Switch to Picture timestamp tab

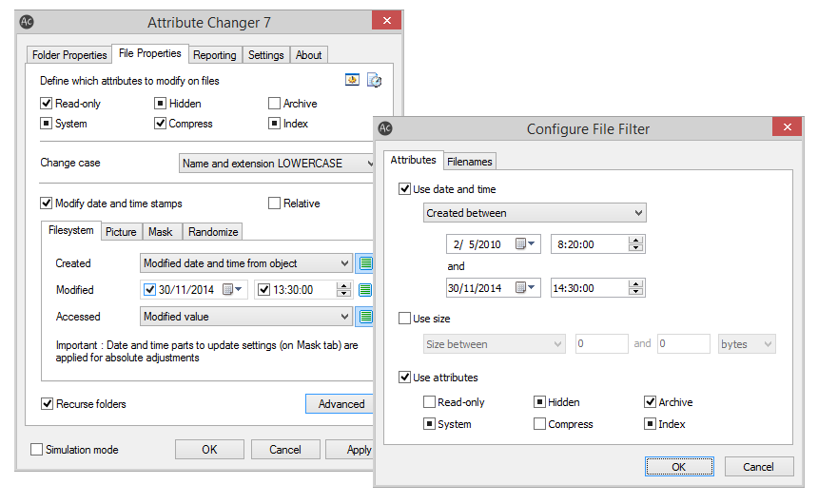[x=121, y=232]
